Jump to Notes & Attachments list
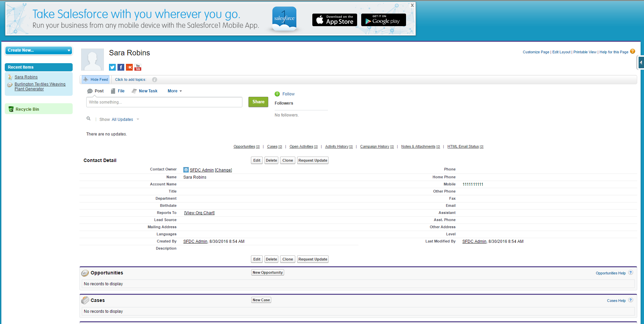 click(x=421, y=147)
